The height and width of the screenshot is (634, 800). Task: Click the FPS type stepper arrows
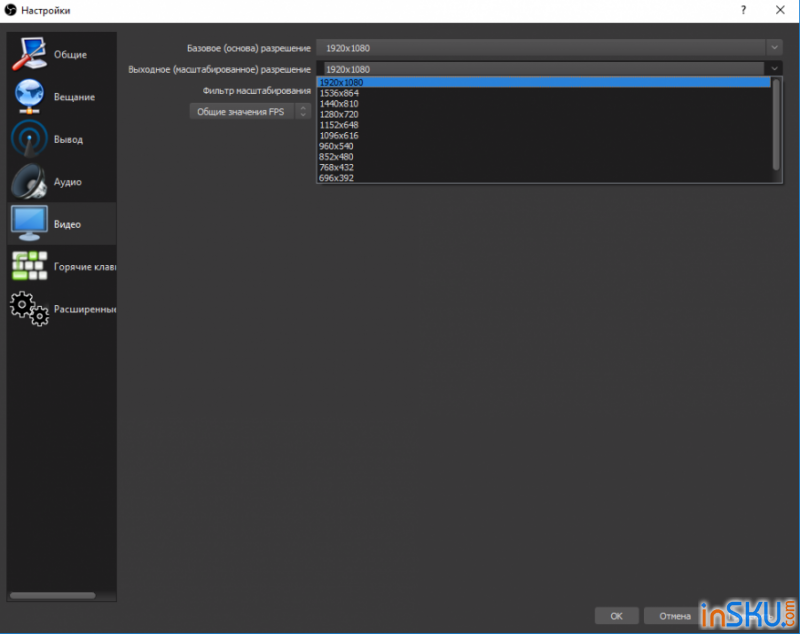click(x=303, y=112)
